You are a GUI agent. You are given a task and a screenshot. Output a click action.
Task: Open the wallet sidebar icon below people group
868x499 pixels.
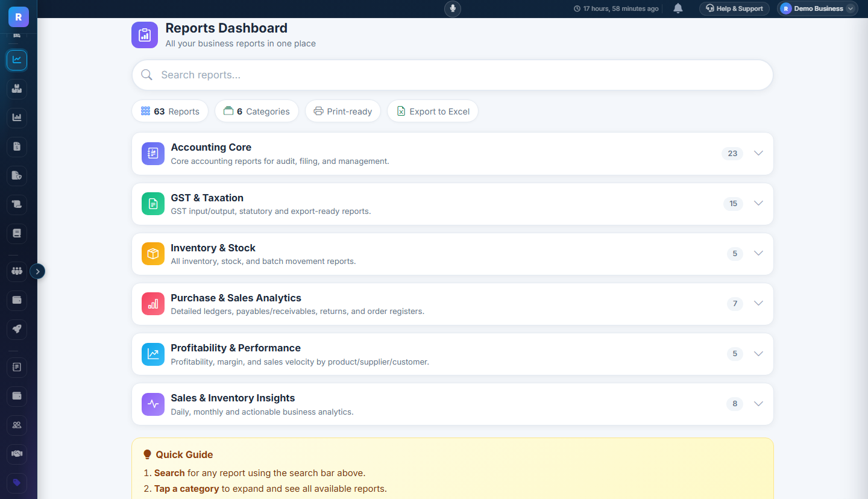click(17, 300)
